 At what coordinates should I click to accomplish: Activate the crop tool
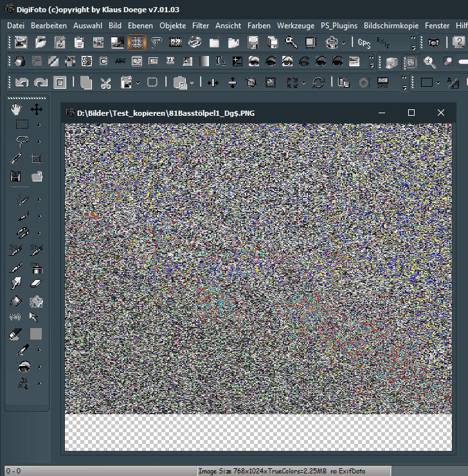(x=37, y=158)
